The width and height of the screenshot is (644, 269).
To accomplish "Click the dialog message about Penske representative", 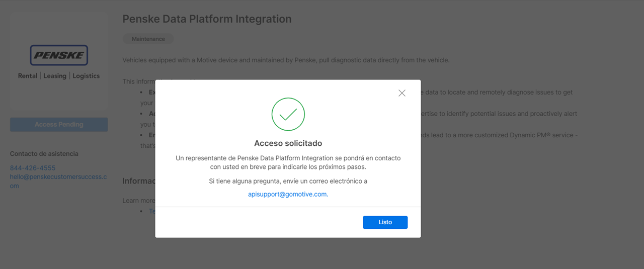I will point(288,162).
